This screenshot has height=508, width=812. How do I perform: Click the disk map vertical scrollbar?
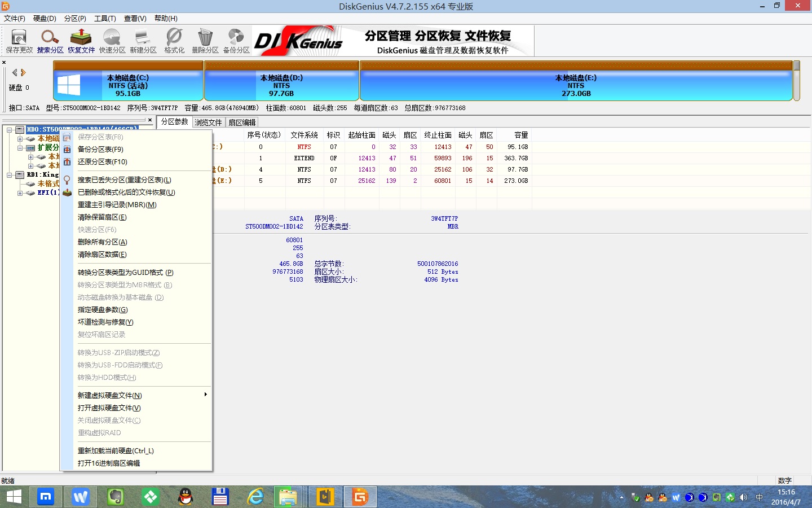coord(797,81)
